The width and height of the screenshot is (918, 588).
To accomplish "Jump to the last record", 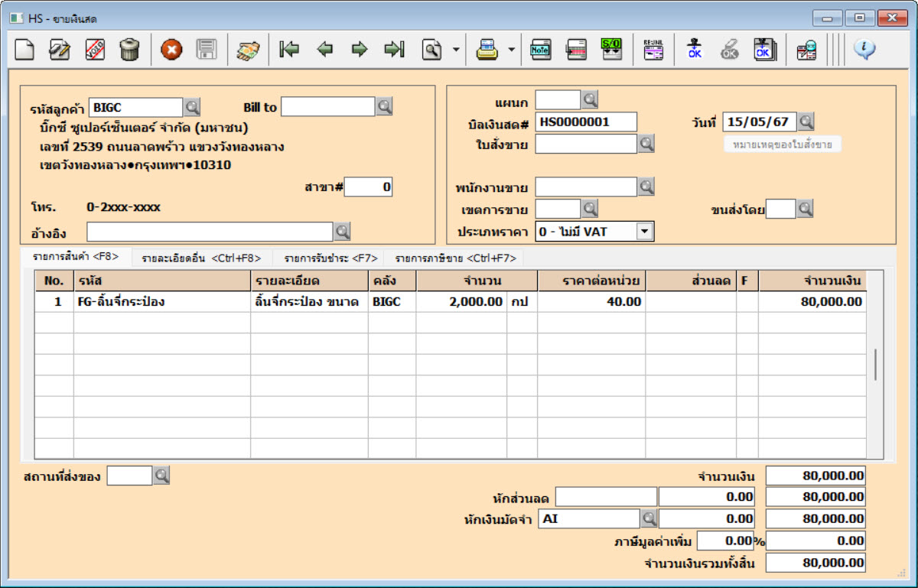I will (394, 50).
